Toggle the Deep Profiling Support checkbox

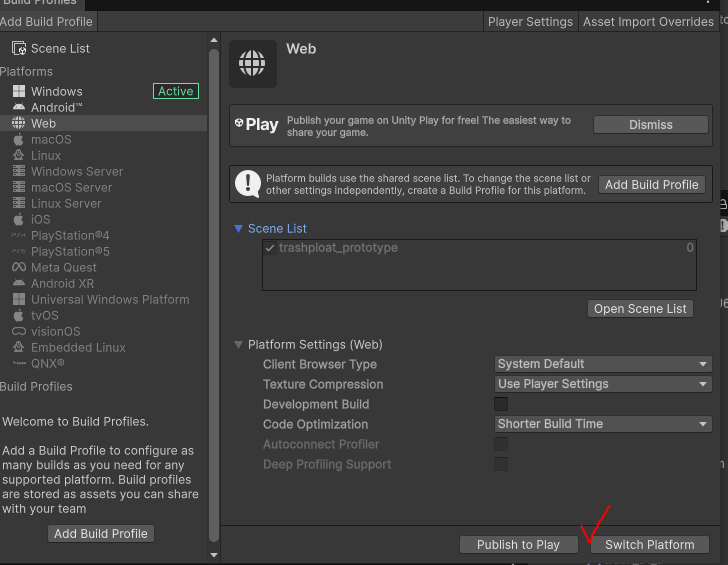pyautogui.click(x=501, y=464)
